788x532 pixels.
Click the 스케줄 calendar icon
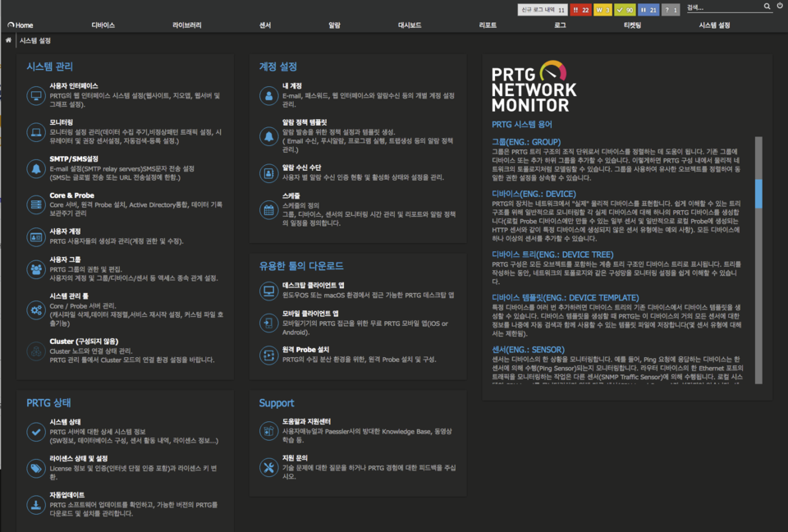(x=269, y=209)
